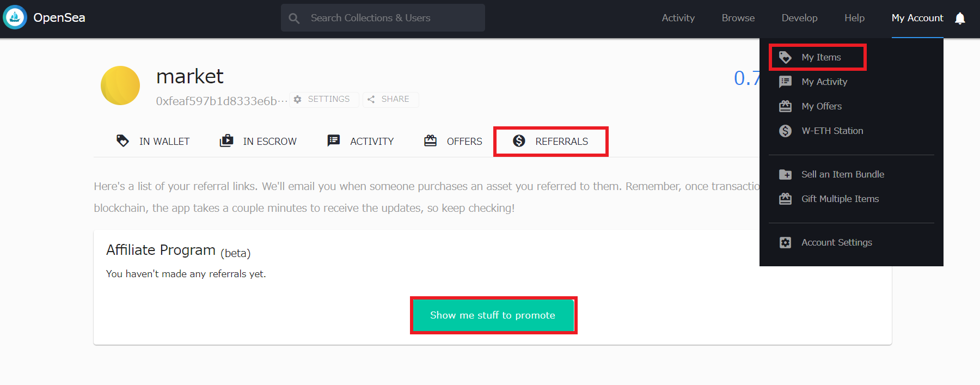980x385 pixels.
Task: Click the yellow market profile avatar
Action: click(x=120, y=85)
